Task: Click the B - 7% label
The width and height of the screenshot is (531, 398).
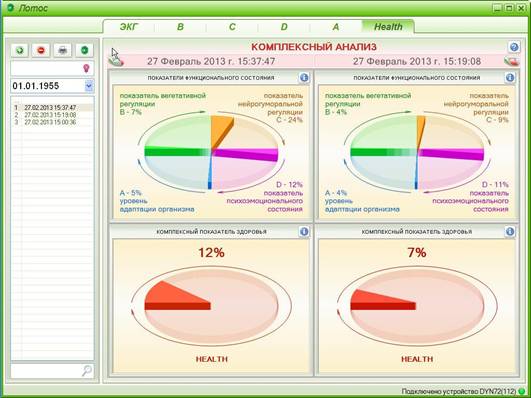Action: (x=131, y=112)
